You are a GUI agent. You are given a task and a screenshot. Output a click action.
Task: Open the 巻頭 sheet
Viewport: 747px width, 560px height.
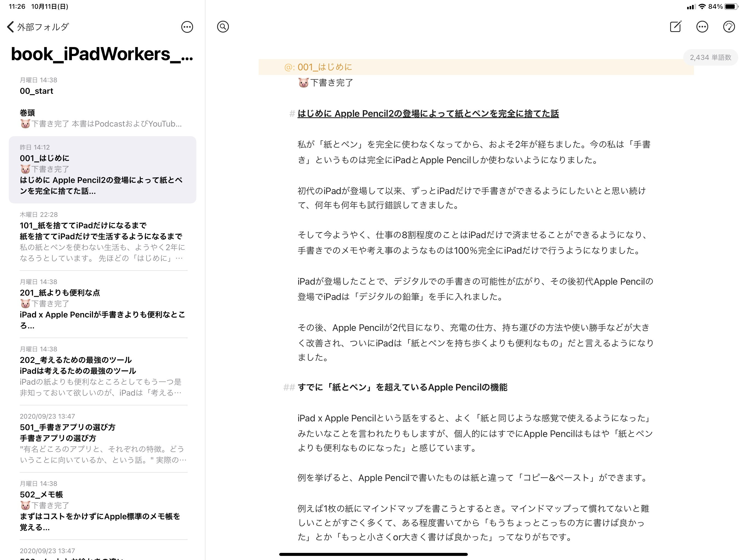click(x=102, y=118)
